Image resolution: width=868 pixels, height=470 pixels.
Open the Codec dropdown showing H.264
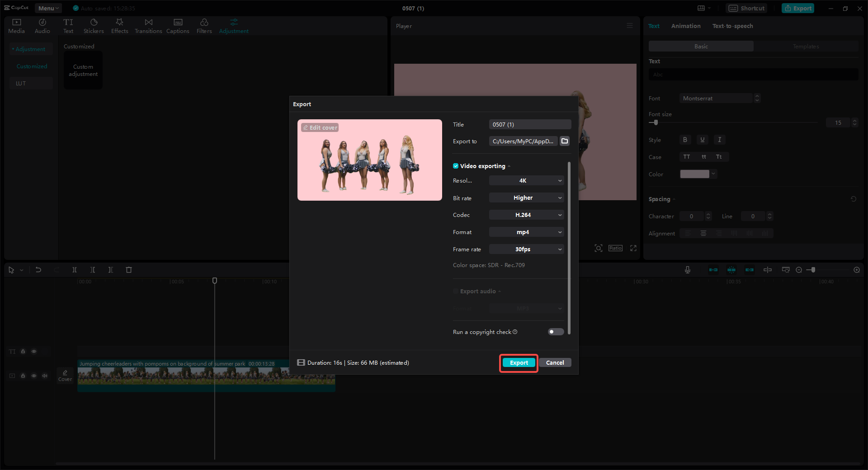pyautogui.click(x=526, y=215)
